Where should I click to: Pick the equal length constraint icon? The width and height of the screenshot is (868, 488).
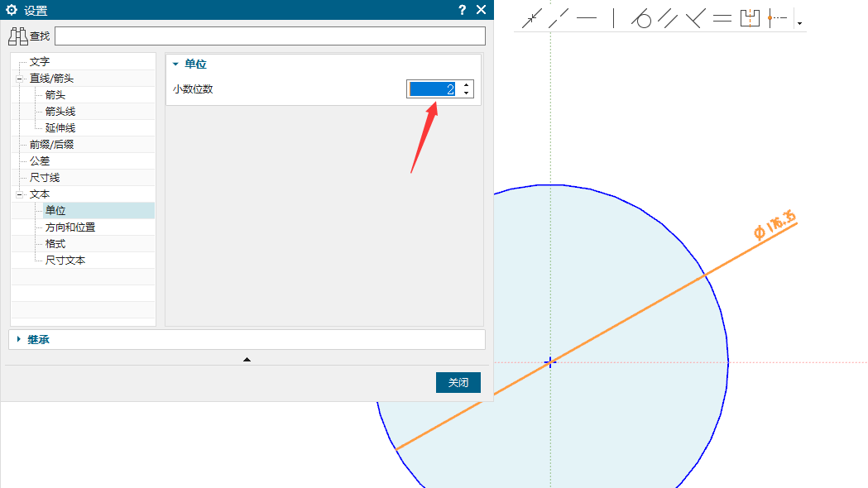pyautogui.click(x=722, y=17)
